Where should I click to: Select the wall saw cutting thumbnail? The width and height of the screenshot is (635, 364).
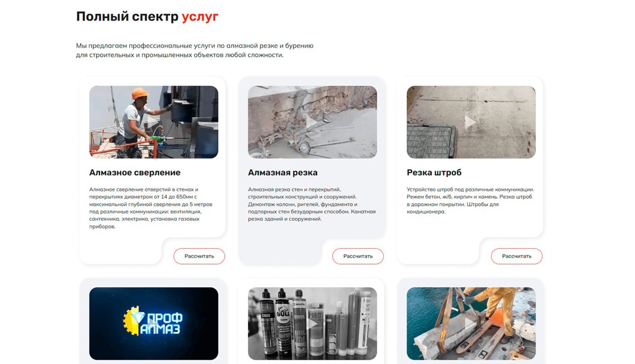tap(312, 122)
